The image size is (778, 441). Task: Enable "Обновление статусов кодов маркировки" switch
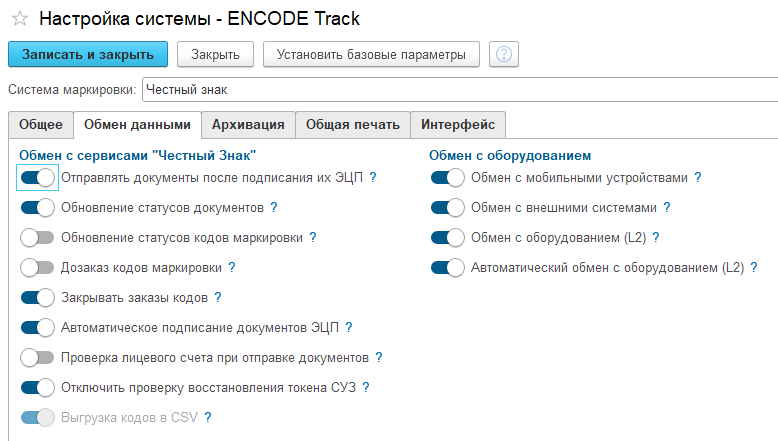37,238
